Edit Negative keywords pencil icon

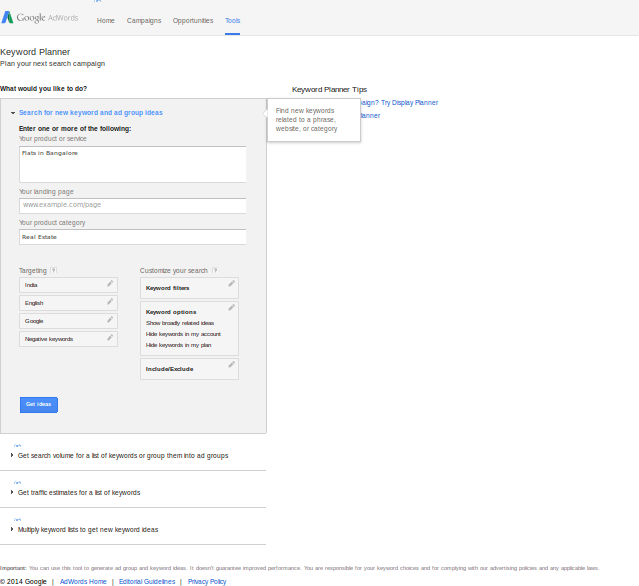point(110,337)
